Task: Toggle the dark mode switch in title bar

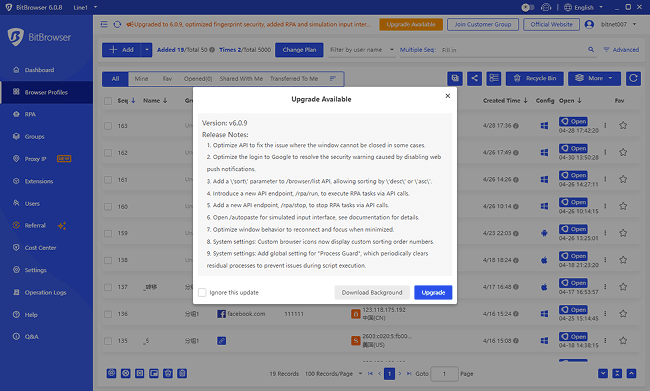Action: pos(527,7)
